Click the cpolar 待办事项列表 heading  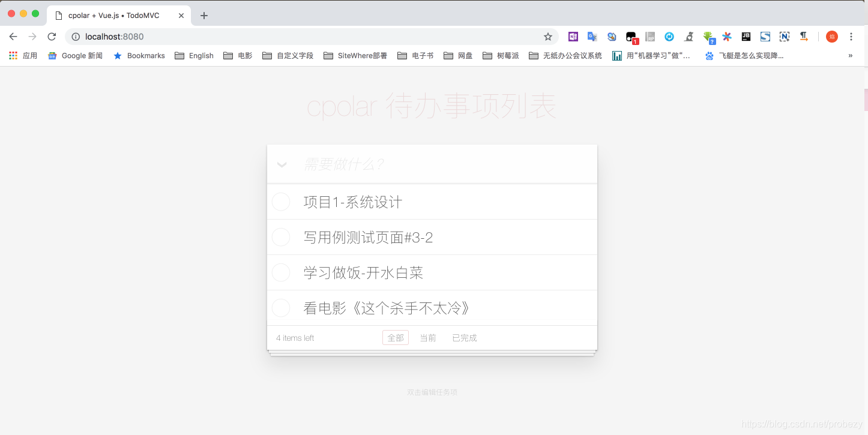point(432,107)
